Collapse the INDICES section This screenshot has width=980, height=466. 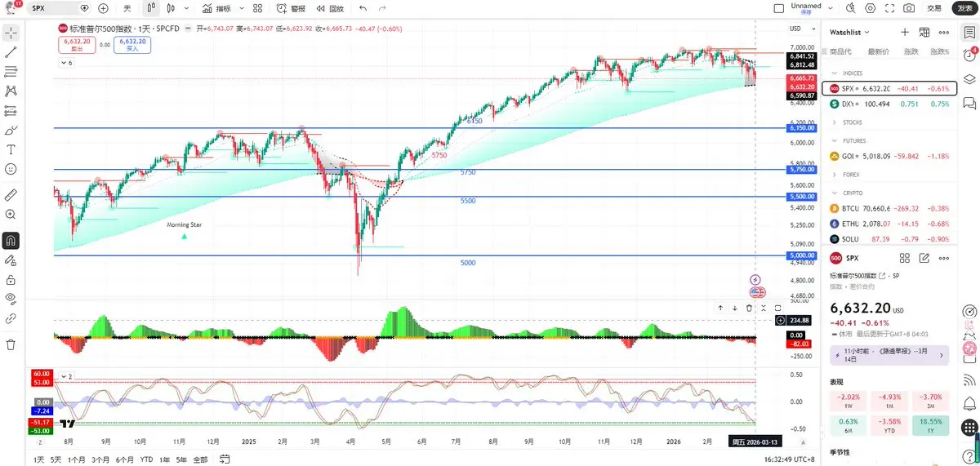834,73
